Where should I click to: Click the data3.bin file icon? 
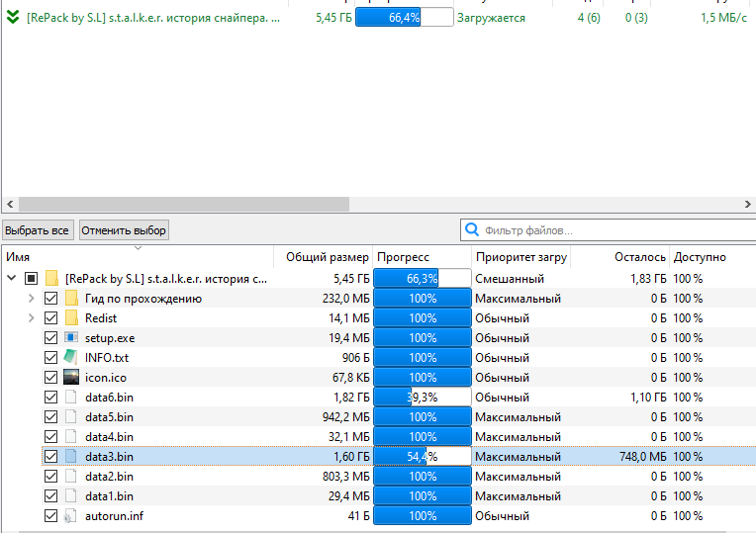tap(71, 457)
